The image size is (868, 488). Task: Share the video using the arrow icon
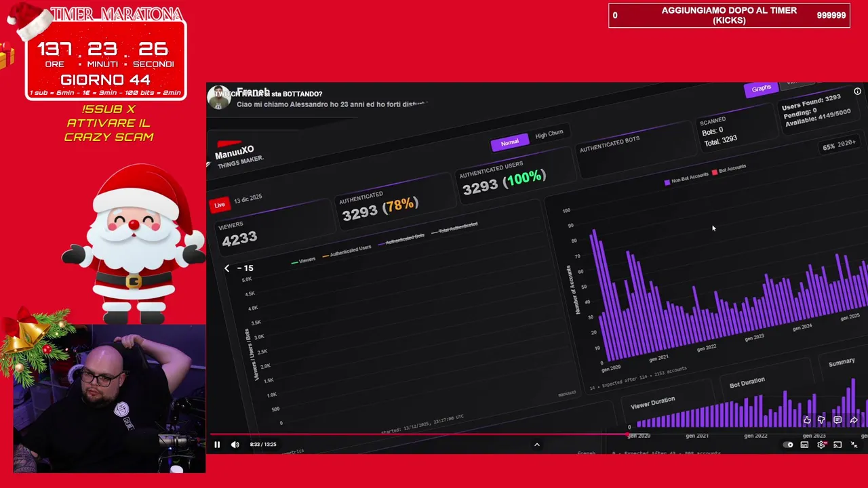point(854,421)
